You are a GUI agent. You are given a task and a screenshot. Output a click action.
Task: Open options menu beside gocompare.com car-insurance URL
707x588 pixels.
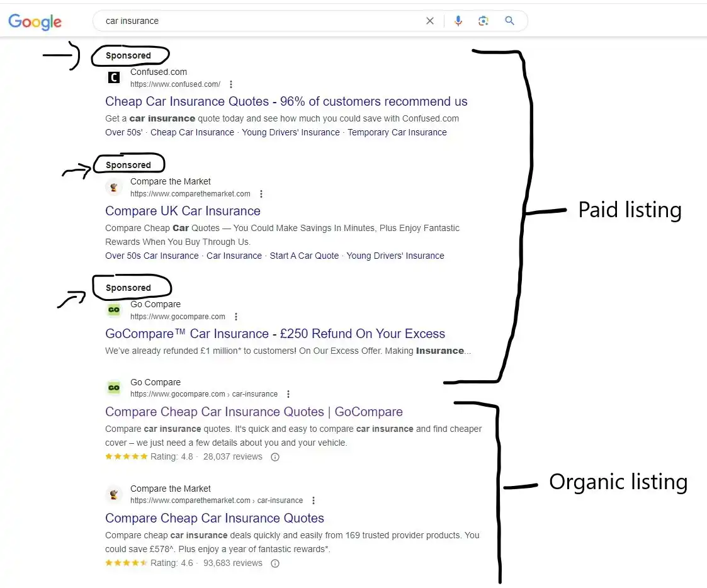click(x=288, y=394)
